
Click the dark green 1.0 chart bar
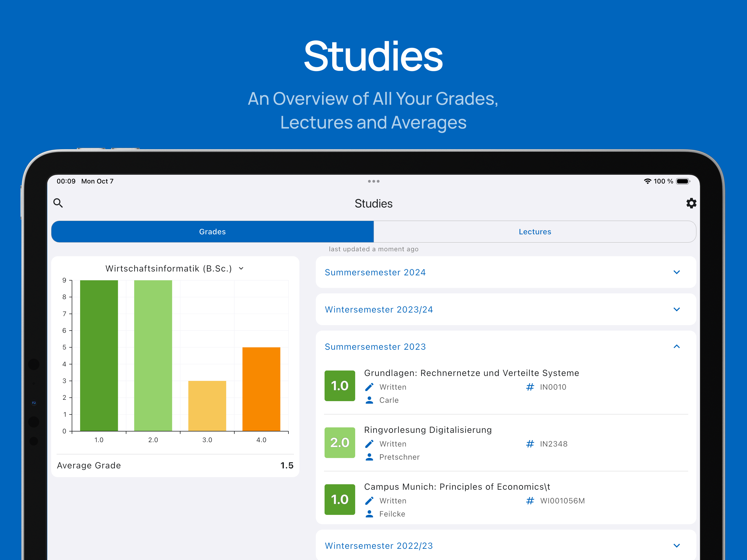pos(99,355)
